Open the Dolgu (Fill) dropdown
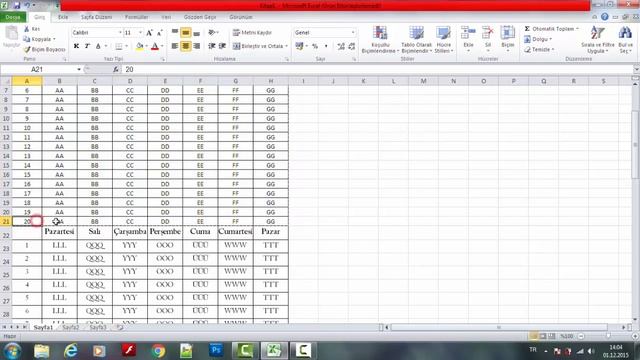Viewport: 640px width, 360px height. point(538,39)
